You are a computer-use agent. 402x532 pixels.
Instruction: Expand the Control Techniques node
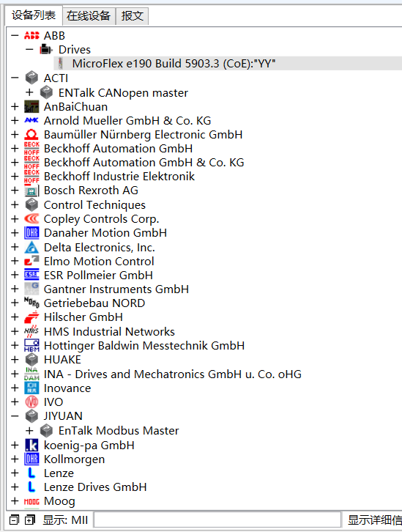coord(15,204)
